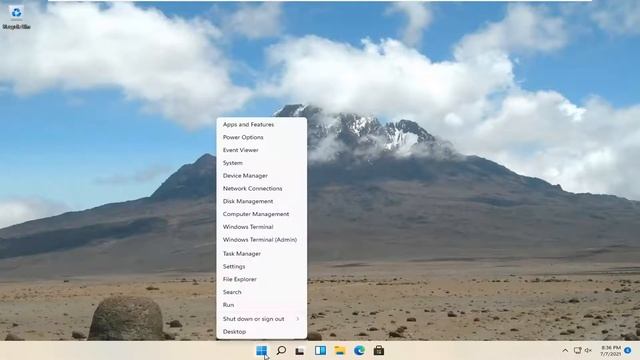The image size is (640, 360).
Task: Launch Microsoft Edge from the taskbar
Action: tap(359, 350)
